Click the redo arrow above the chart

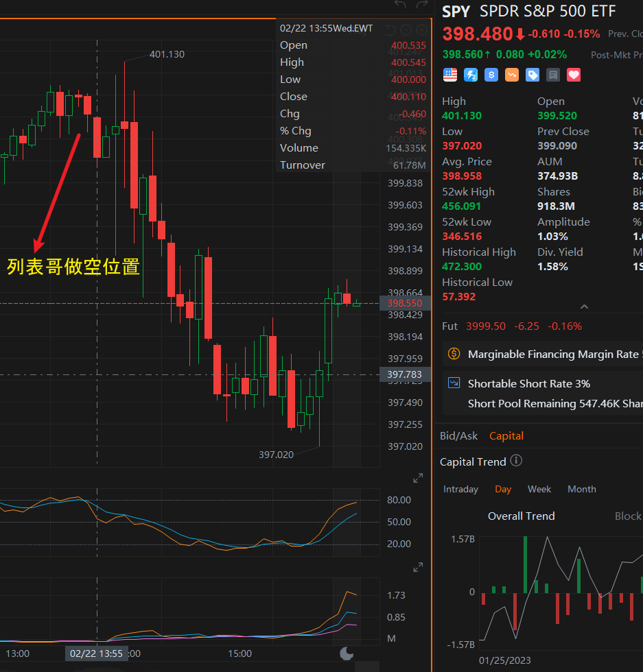coord(422,5)
